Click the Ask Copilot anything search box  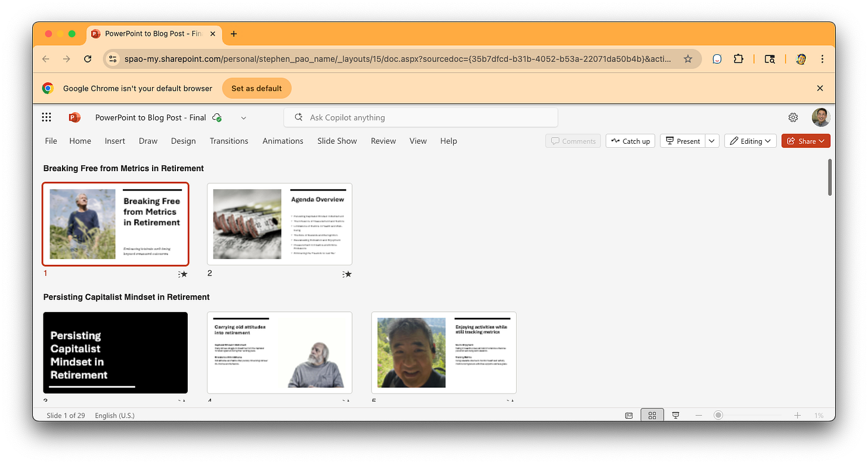[420, 117]
